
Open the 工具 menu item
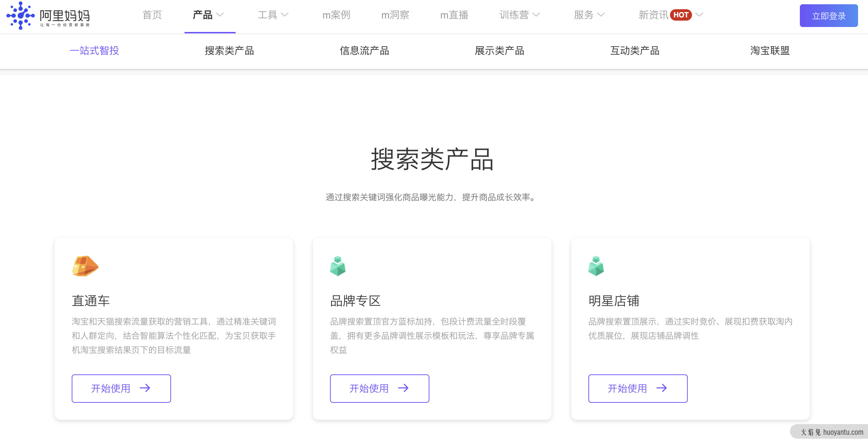click(x=268, y=15)
